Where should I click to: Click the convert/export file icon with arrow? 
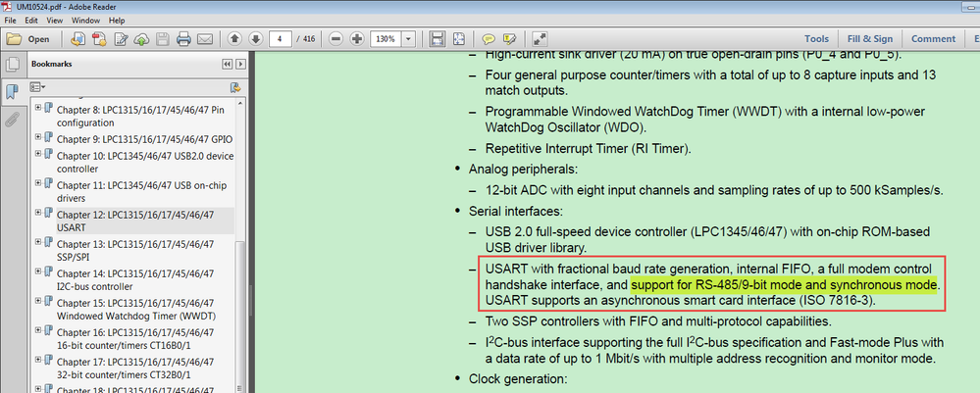[77, 39]
